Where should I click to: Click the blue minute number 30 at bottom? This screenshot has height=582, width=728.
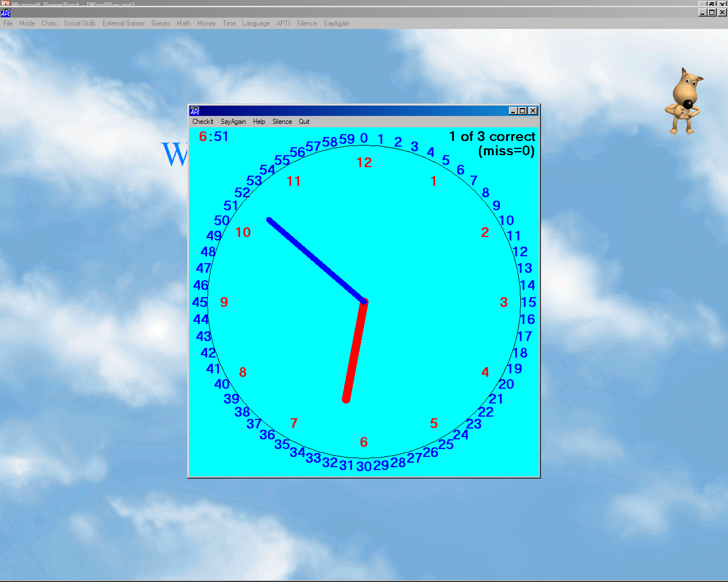(364, 466)
